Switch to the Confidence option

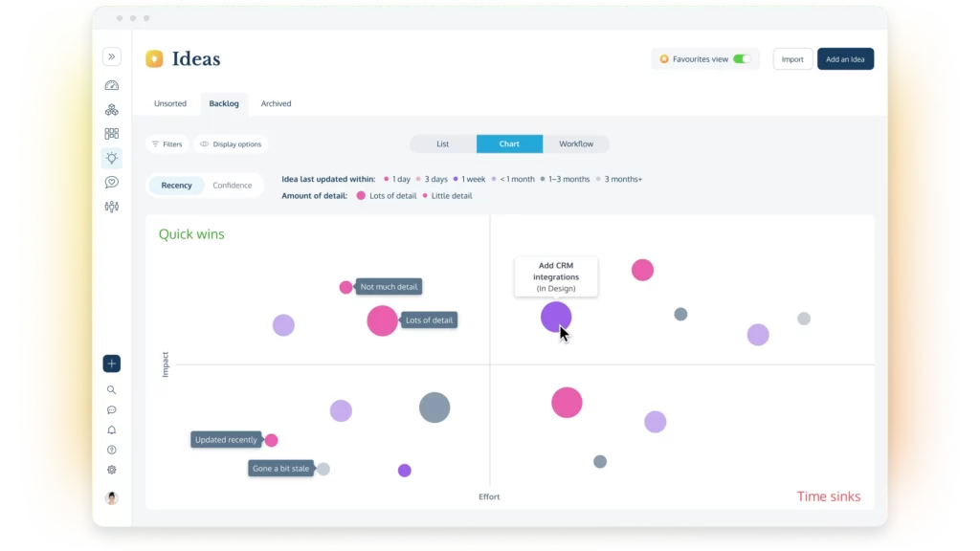pyautogui.click(x=233, y=186)
